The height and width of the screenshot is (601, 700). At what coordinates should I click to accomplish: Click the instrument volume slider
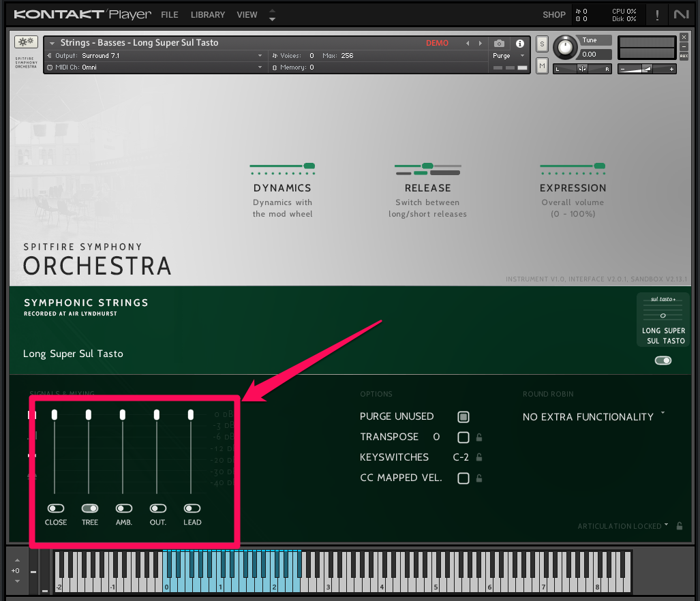[647, 69]
